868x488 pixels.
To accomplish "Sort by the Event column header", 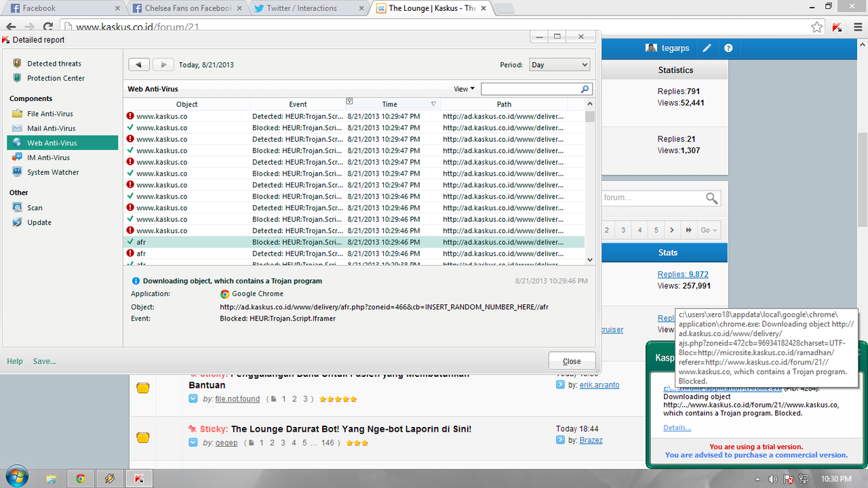I will coord(298,104).
